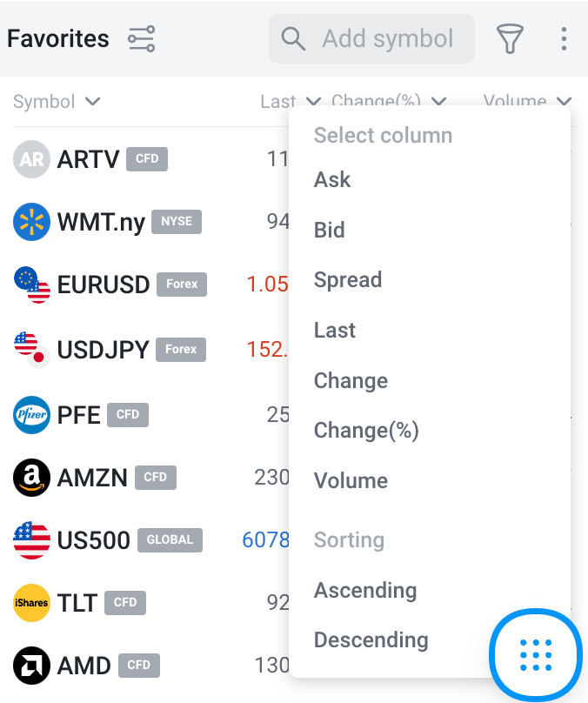The image size is (588, 703).
Task: Click the AMD logo icon
Action: (x=31, y=666)
